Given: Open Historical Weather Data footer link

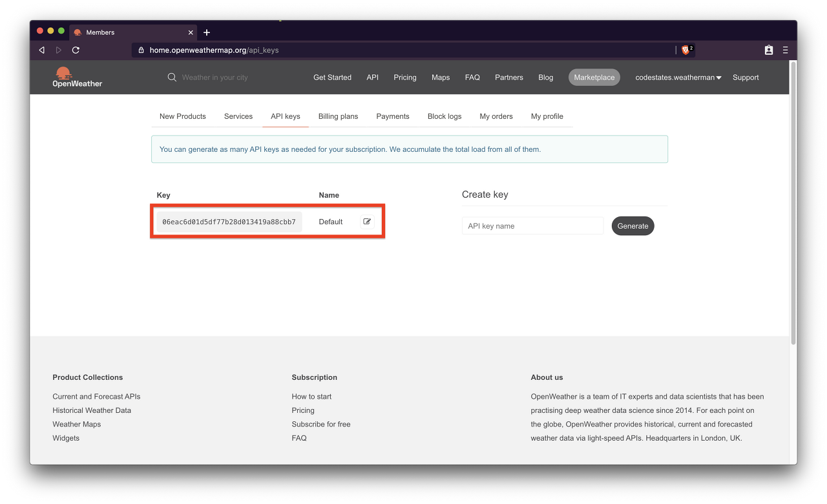Looking at the screenshot, I should click(92, 410).
